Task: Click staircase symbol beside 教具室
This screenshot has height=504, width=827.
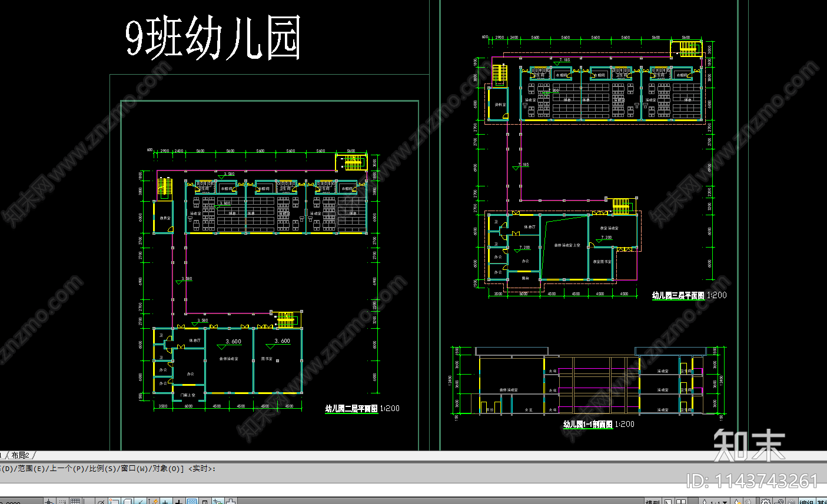Action: pos(164,188)
